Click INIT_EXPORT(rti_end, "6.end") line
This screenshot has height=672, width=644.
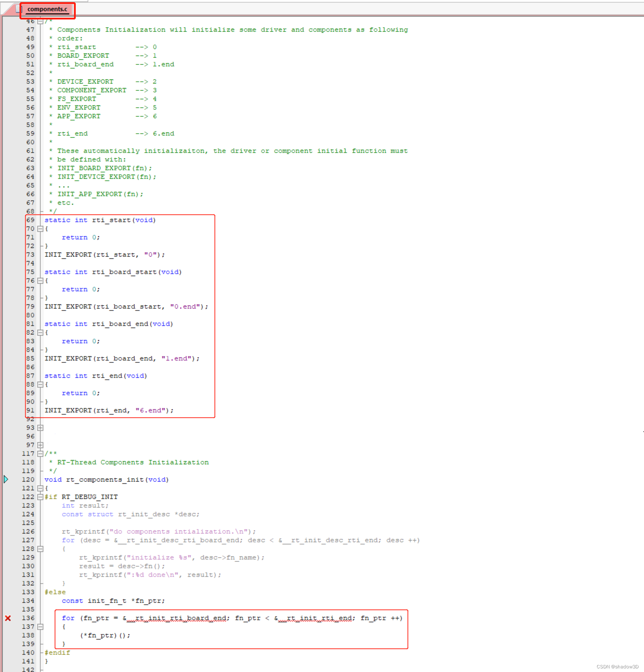(109, 411)
